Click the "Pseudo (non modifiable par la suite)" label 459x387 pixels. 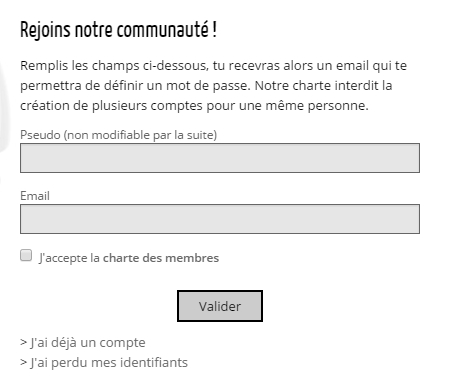click(x=118, y=135)
